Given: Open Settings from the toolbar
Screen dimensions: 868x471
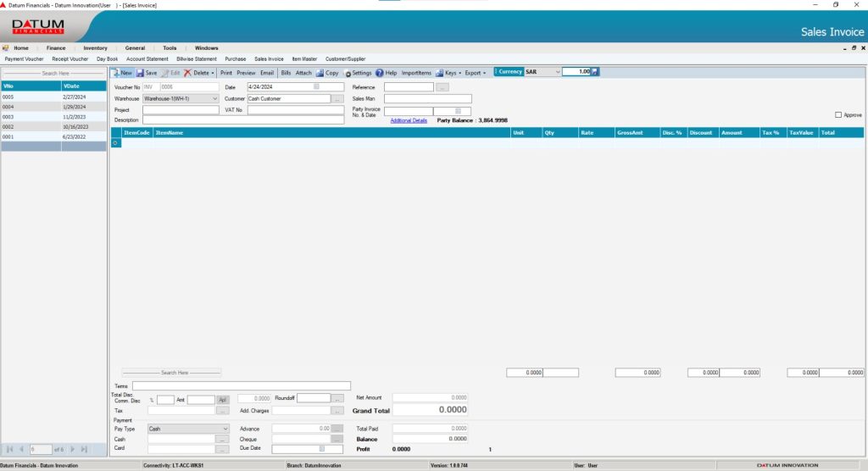Looking at the screenshot, I should [x=359, y=73].
